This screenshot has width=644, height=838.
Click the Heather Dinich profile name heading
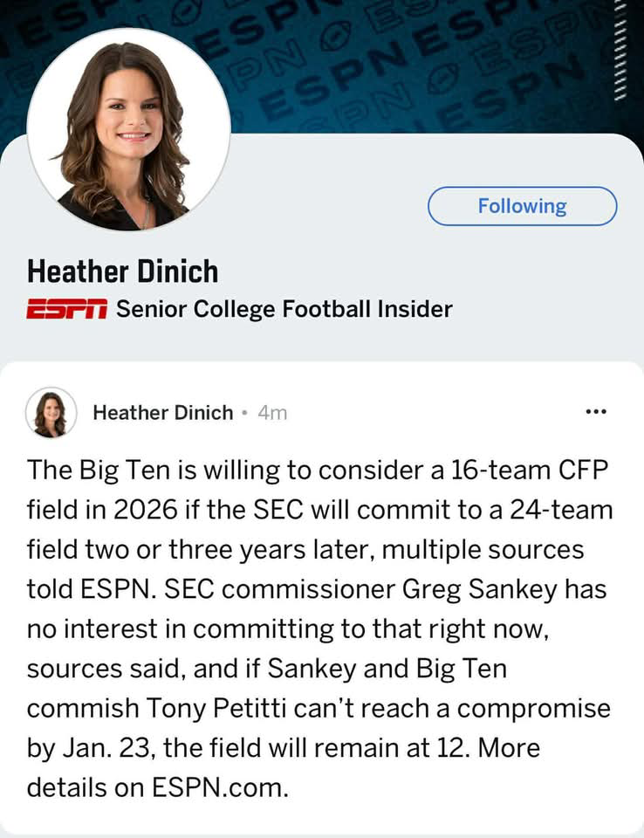point(122,271)
